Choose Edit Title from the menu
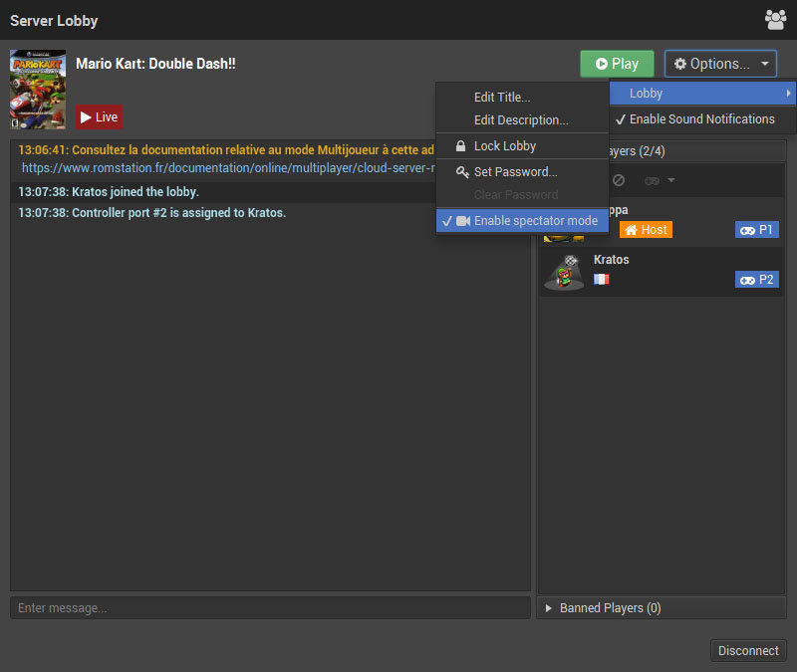The width and height of the screenshot is (797, 672). tap(501, 98)
